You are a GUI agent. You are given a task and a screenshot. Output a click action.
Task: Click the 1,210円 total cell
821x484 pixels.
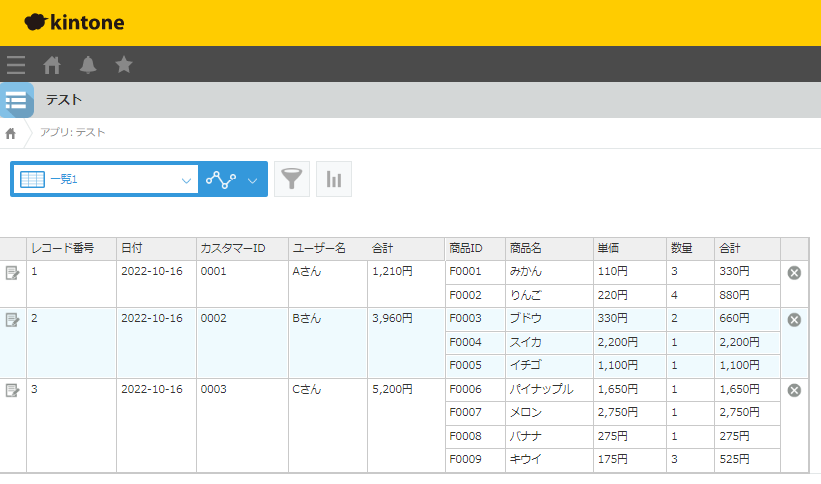pyautogui.click(x=406, y=284)
